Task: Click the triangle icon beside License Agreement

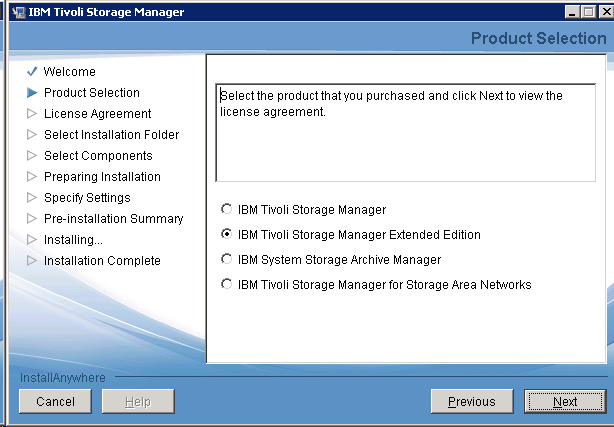Action: tap(32, 114)
